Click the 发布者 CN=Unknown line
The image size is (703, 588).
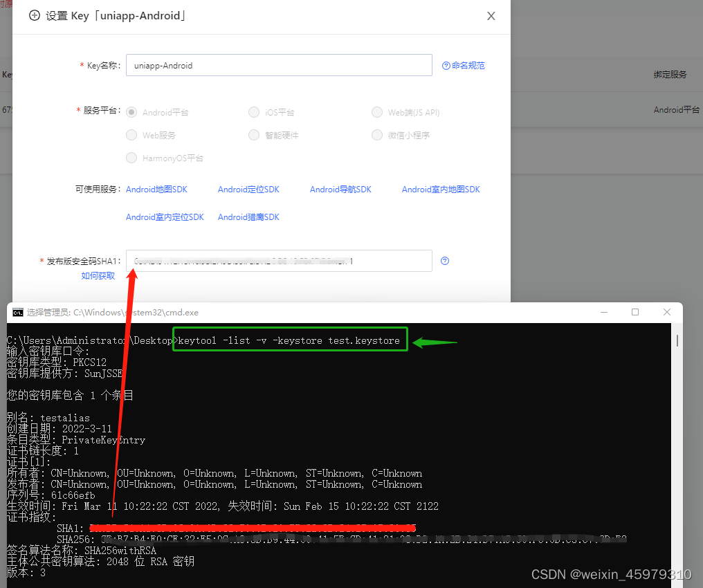(214, 484)
